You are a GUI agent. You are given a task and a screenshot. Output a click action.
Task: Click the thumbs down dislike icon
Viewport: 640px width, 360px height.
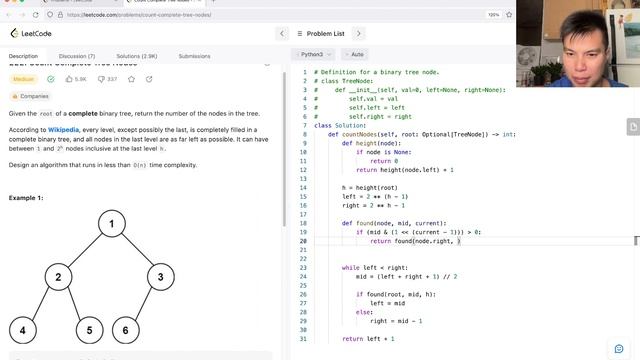[101, 79]
